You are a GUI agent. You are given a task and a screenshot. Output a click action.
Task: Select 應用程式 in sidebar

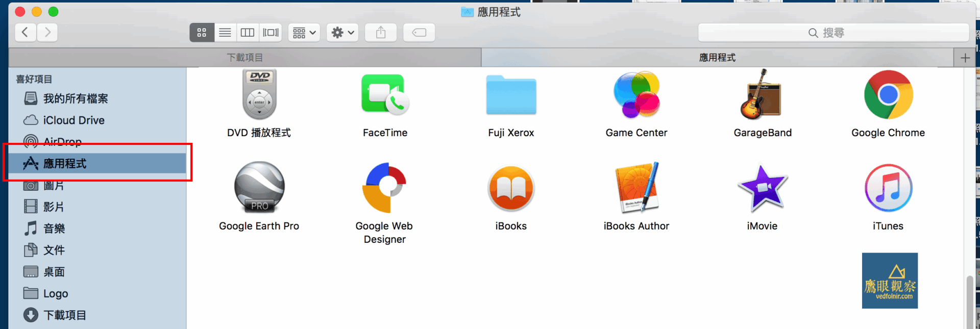click(97, 163)
